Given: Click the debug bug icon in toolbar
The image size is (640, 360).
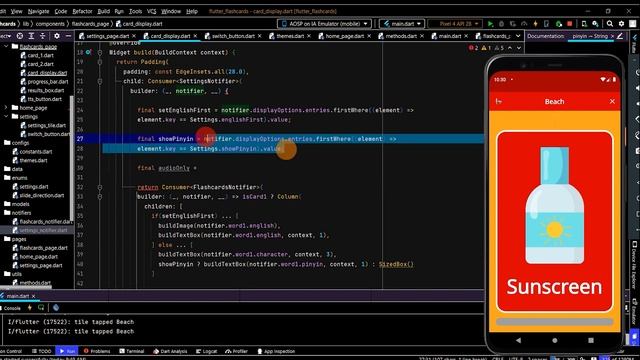Looking at the screenshot, I should pos(502,24).
